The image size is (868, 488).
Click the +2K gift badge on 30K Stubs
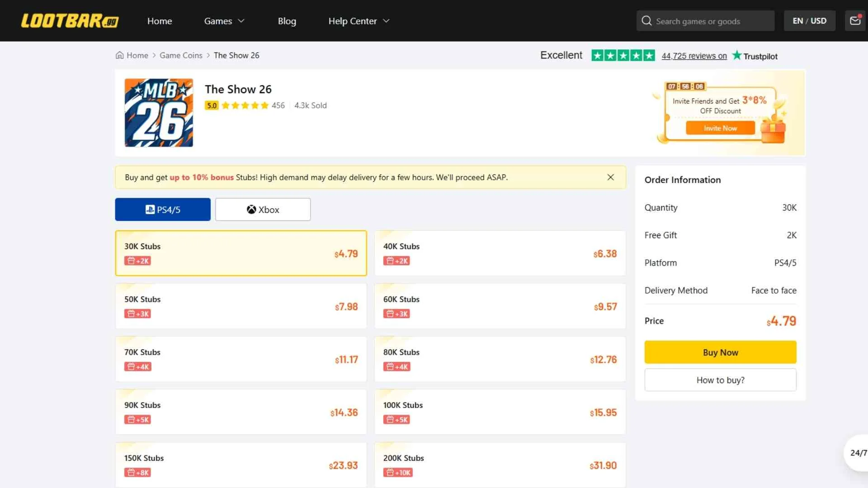[137, 261]
